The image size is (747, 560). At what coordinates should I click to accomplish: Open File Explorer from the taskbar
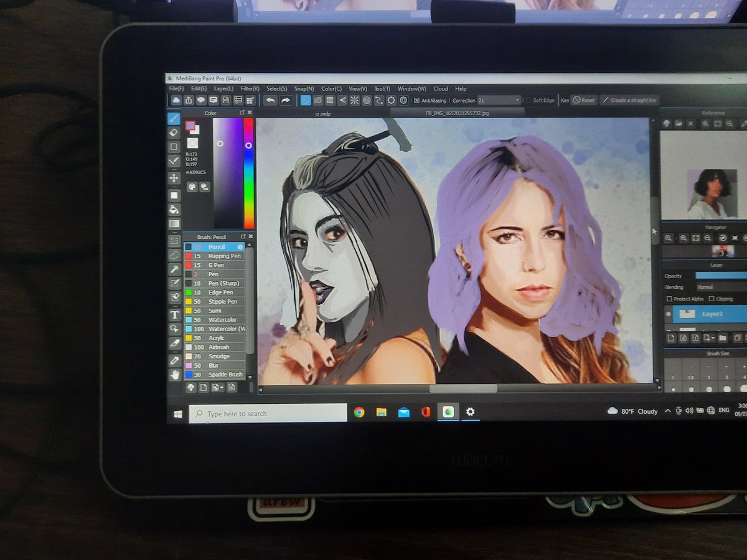381,412
